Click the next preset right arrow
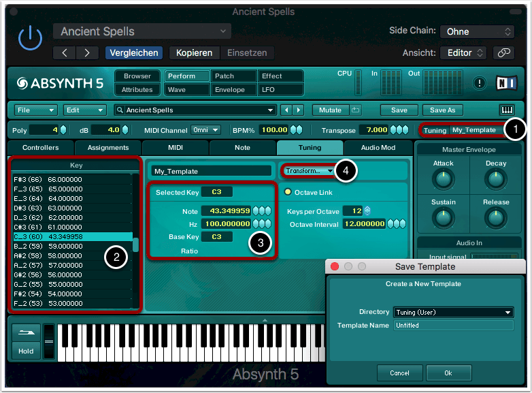This screenshot has height=393, width=532. (86, 52)
